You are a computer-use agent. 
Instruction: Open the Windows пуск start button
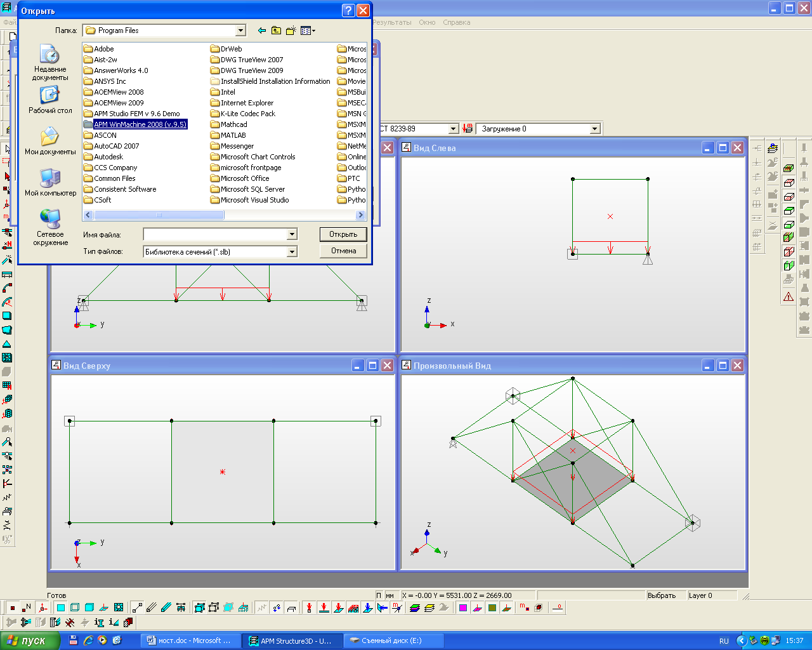30,640
